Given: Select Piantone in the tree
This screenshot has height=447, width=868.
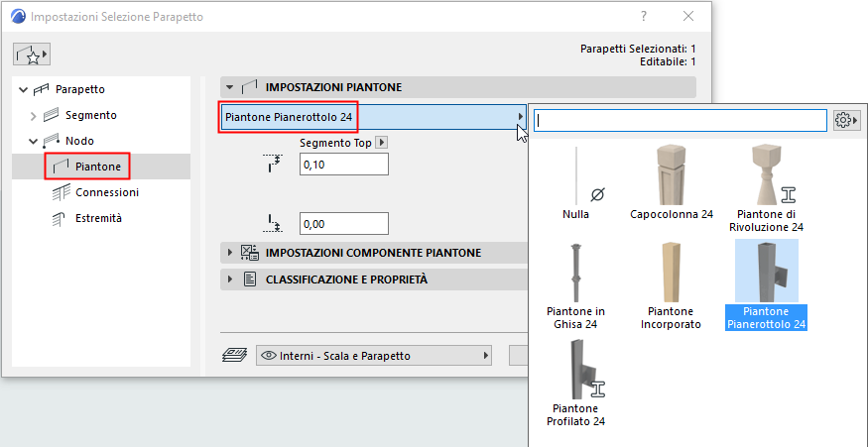Looking at the screenshot, I should click(97, 167).
